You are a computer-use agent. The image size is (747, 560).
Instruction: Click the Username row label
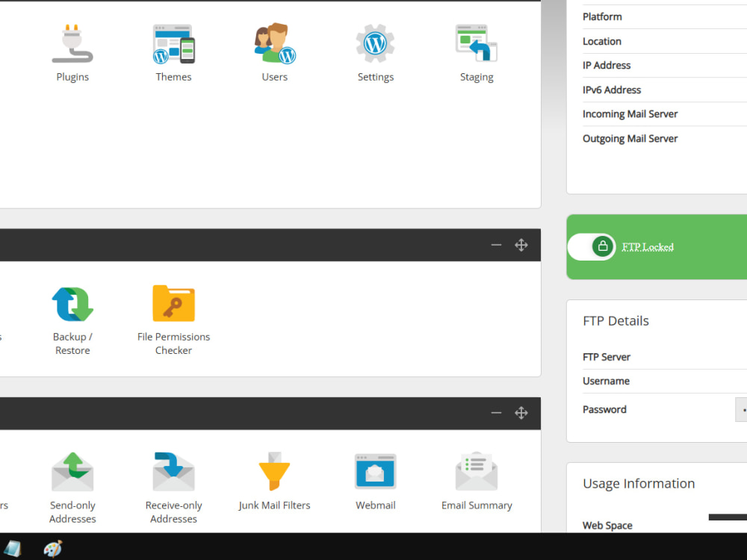click(606, 381)
